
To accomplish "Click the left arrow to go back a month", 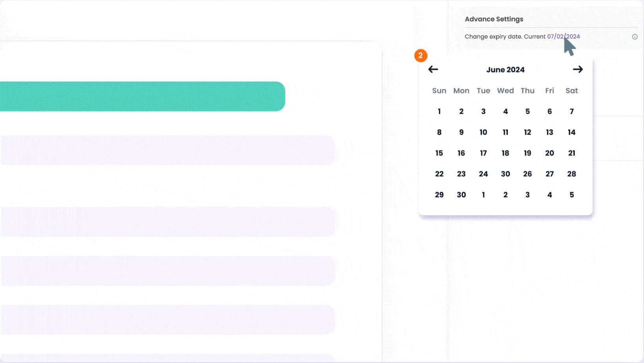I will pos(433,69).
